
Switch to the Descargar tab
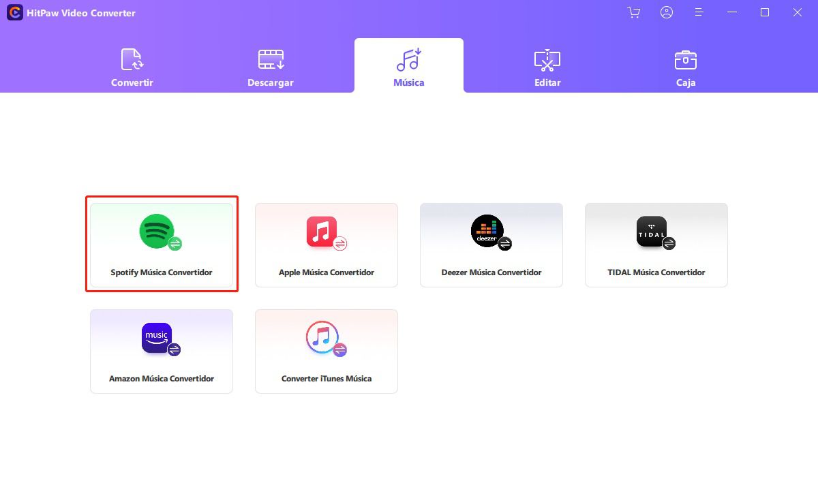[271, 68]
